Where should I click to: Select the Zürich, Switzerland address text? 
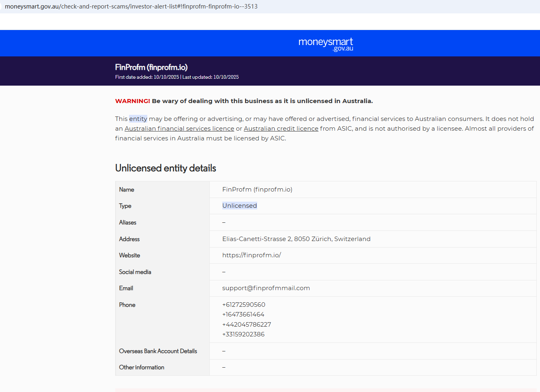[x=296, y=239]
